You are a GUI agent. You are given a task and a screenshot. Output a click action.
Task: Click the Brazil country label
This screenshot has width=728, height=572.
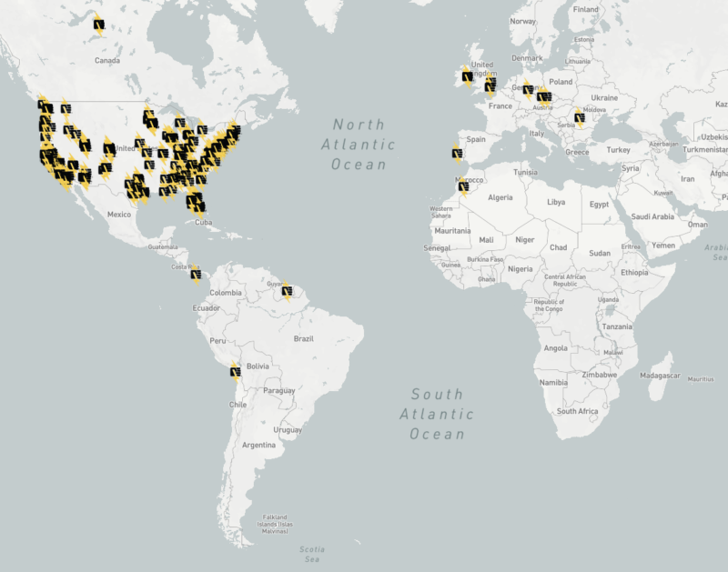304,338
